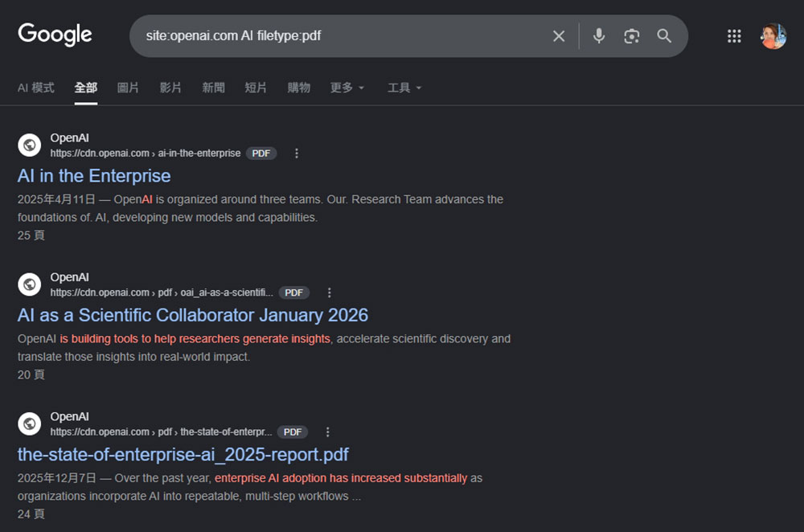Click the Google logo

pos(55,35)
